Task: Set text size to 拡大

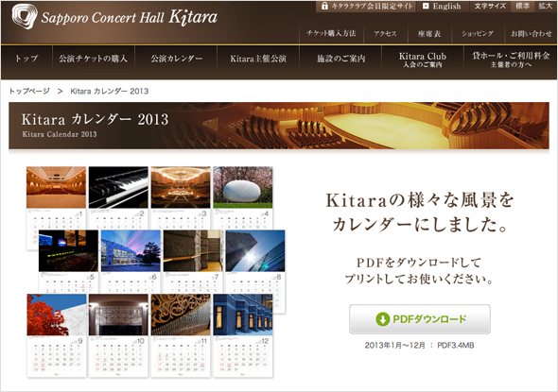Action: 545,6
